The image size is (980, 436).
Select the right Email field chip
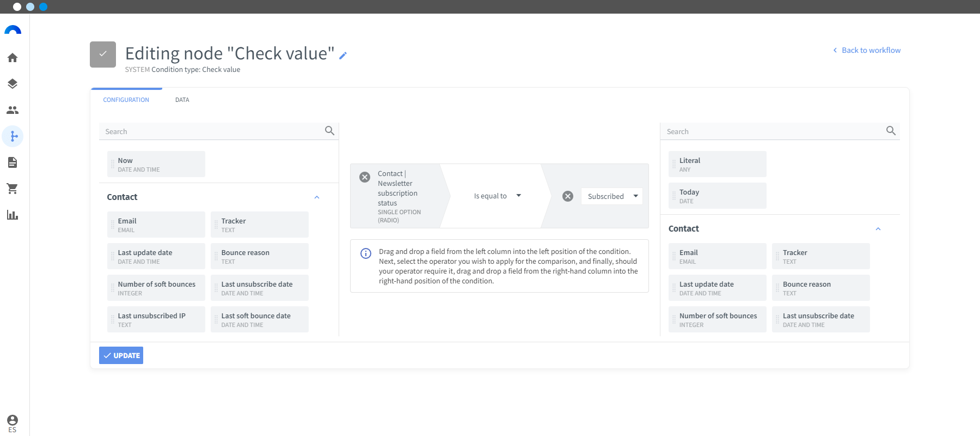coord(718,256)
